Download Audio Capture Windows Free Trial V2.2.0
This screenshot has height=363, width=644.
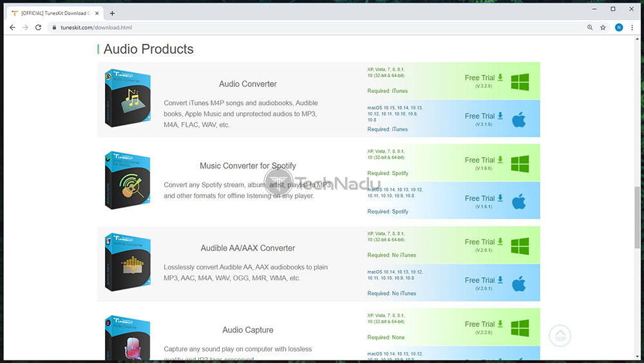tap(484, 328)
